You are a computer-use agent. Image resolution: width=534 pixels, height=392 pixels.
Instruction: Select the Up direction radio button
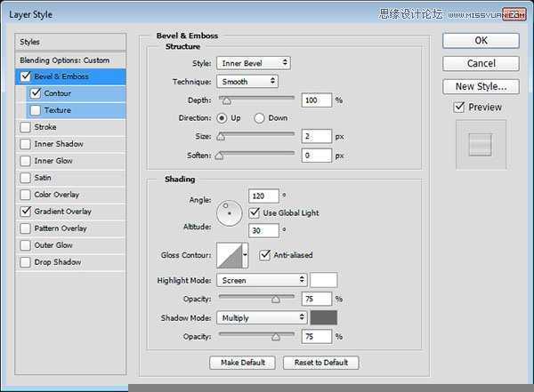tap(222, 118)
